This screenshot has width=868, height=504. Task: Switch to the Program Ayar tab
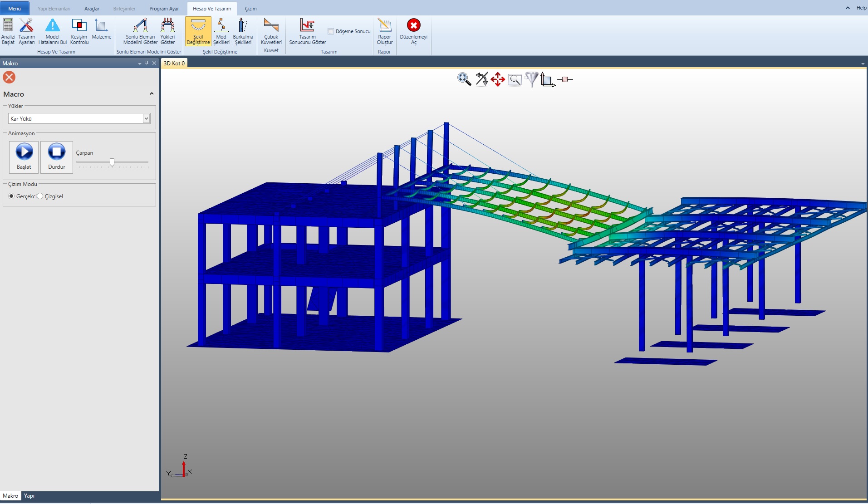tap(164, 9)
